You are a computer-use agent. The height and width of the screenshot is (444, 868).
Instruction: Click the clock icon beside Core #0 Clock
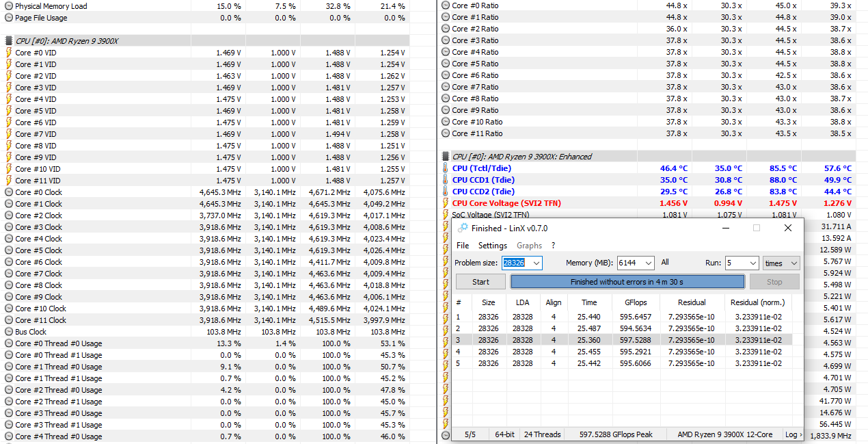point(8,192)
